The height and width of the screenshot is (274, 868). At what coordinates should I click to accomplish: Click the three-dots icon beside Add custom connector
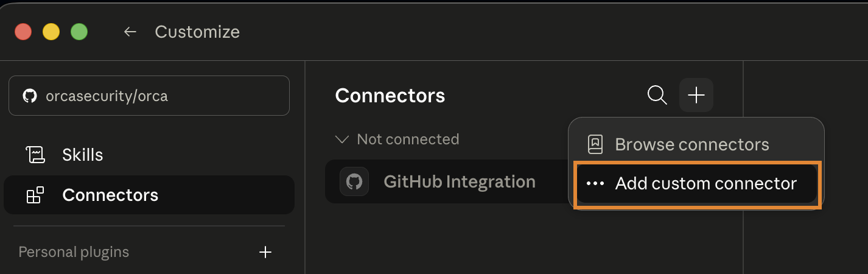click(595, 183)
